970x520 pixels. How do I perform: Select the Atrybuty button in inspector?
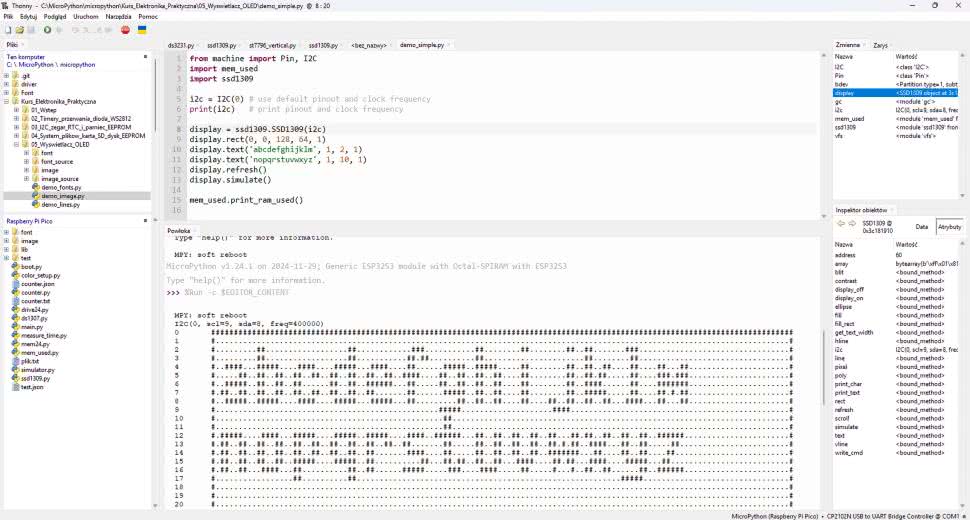point(950,227)
